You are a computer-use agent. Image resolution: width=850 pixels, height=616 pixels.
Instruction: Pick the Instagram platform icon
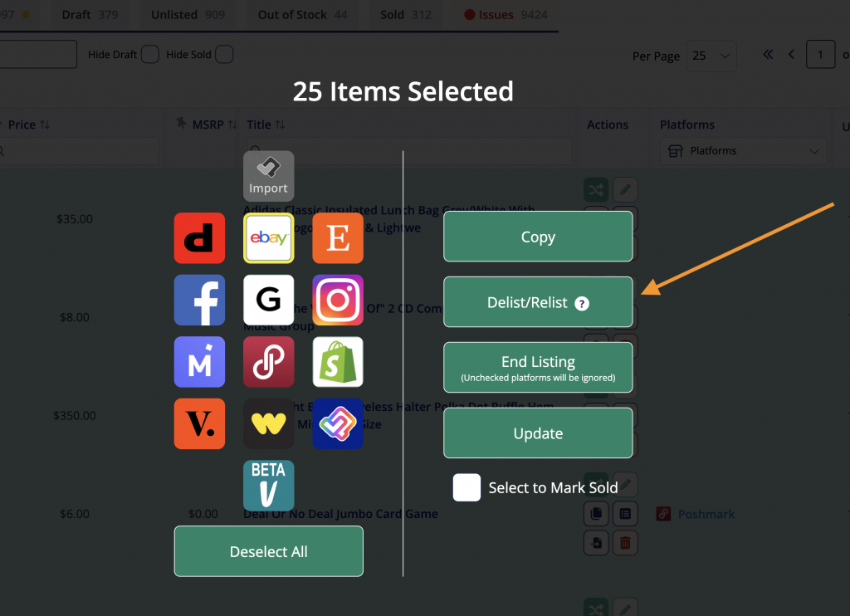[338, 300]
